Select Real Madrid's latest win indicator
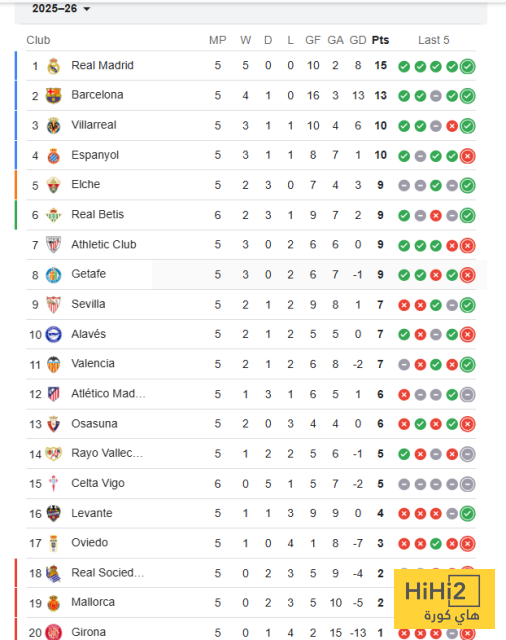This screenshot has width=506, height=640. pos(468,66)
